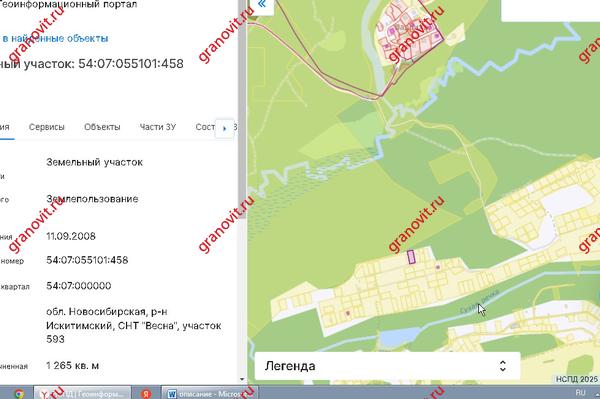Switch to the Word document taskbar button
This screenshot has height=399, width=600.
209,393
